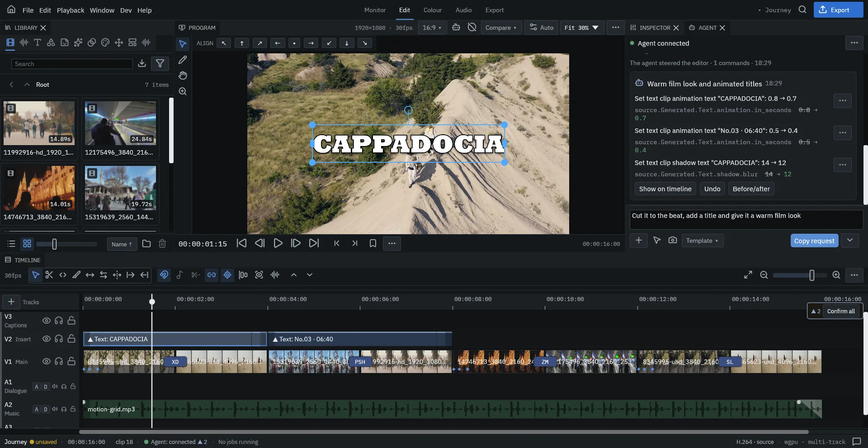Select the hand pan tool
Image resolution: width=868 pixels, height=448 pixels.
[x=183, y=75]
